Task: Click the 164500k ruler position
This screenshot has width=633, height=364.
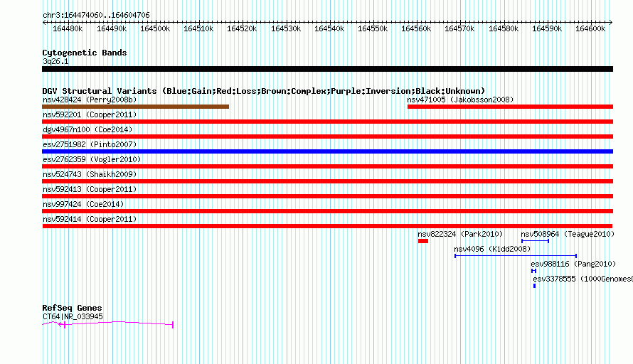Action: 155,28
